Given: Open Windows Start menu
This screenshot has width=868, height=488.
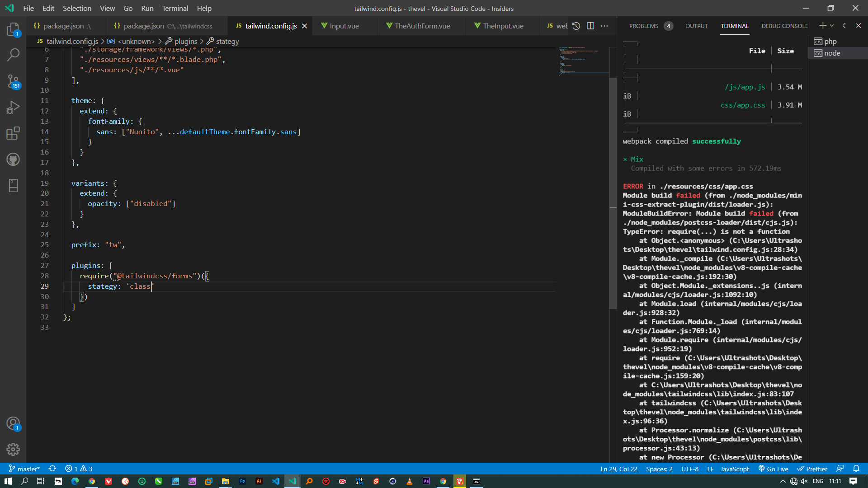Looking at the screenshot, I should (x=8, y=481).
